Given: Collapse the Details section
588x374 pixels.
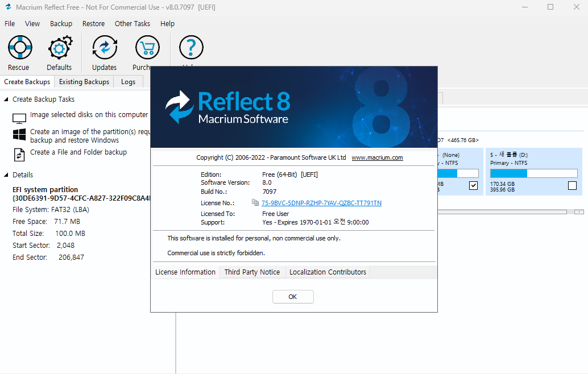Looking at the screenshot, I should [6, 175].
